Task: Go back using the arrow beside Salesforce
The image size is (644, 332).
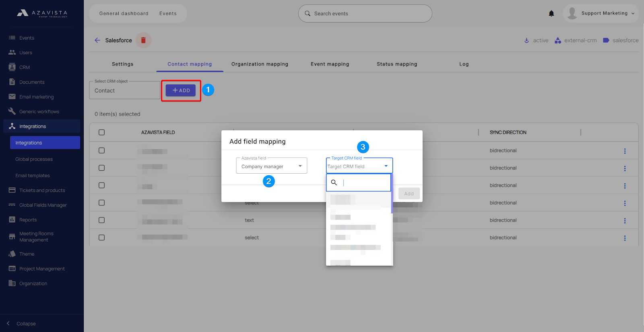Action: click(97, 40)
